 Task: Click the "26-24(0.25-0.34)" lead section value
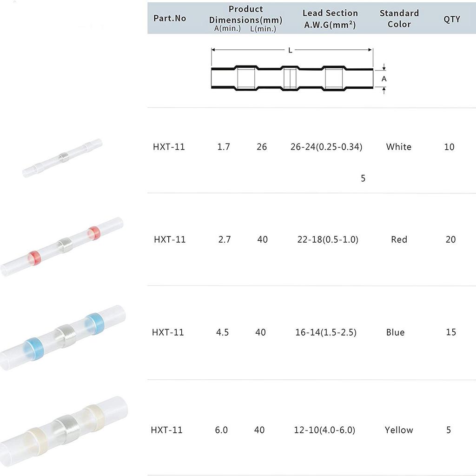pyautogui.click(x=326, y=147)
